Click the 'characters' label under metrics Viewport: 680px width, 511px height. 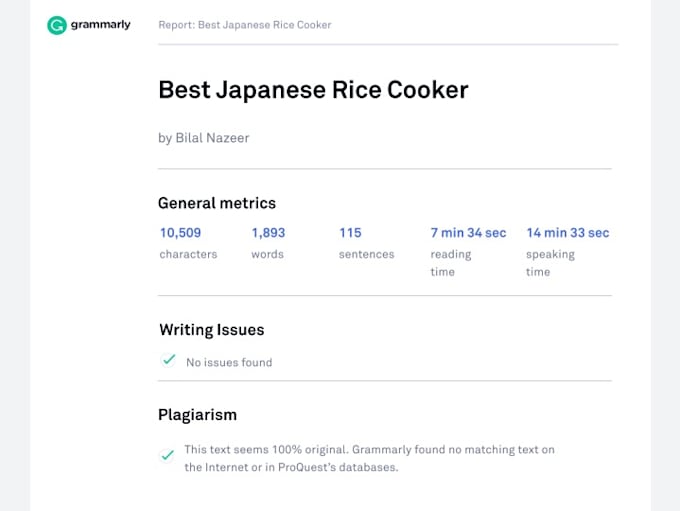click(x=188, y=254)
